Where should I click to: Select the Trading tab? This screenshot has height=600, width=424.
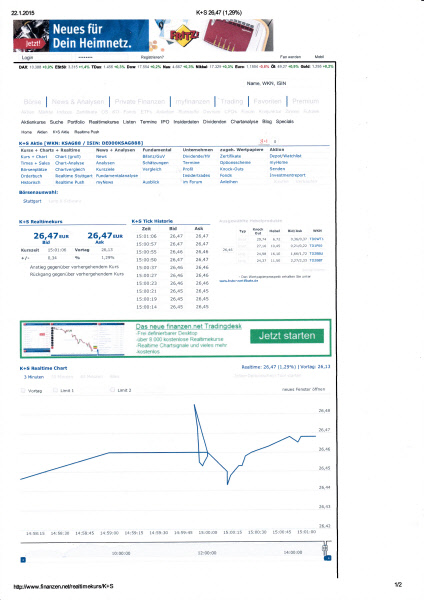pos(232,101)
